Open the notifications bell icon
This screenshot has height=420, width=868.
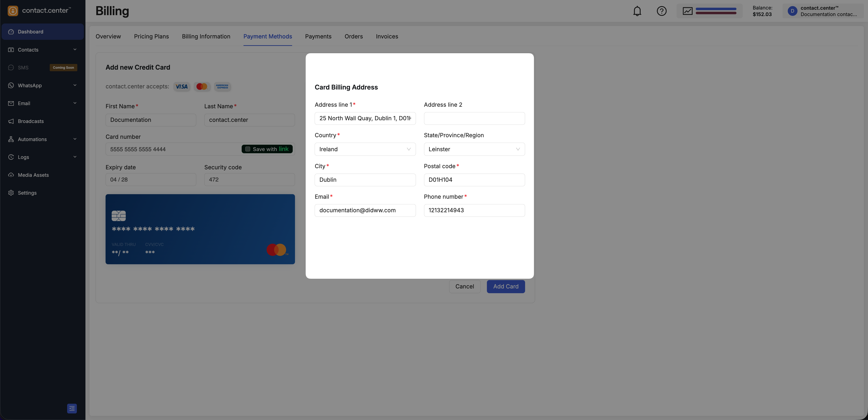click(x=637, y=11)
